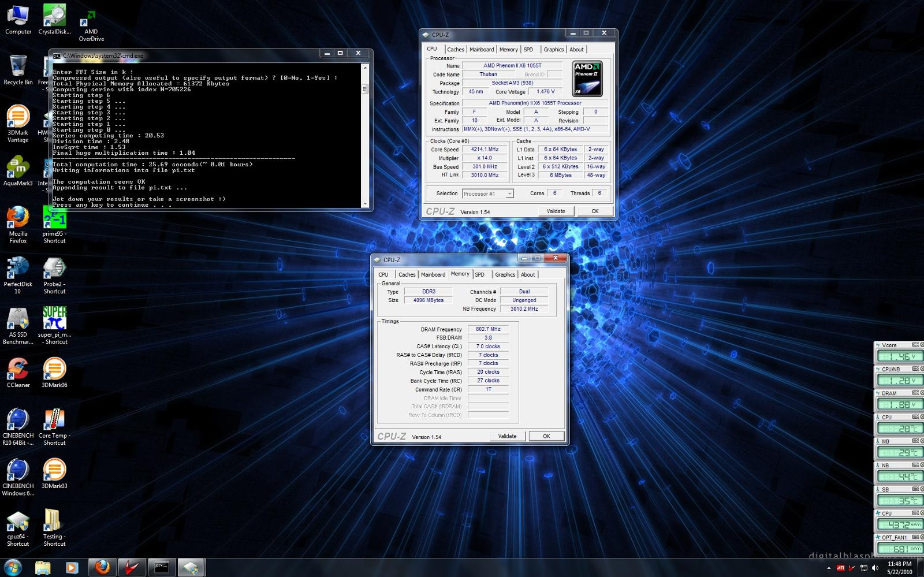Click AMD tray icon in system tray

(x=841, y=568)
